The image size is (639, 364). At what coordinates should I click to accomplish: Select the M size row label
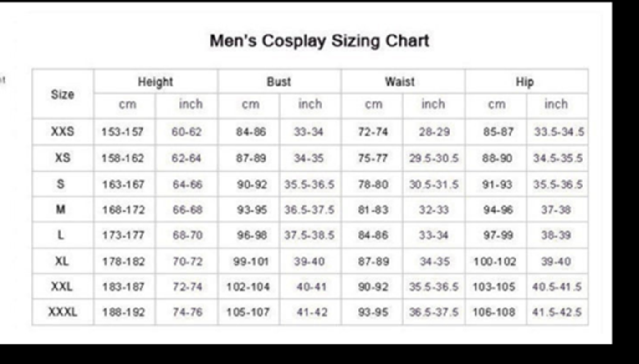[61, 210]
